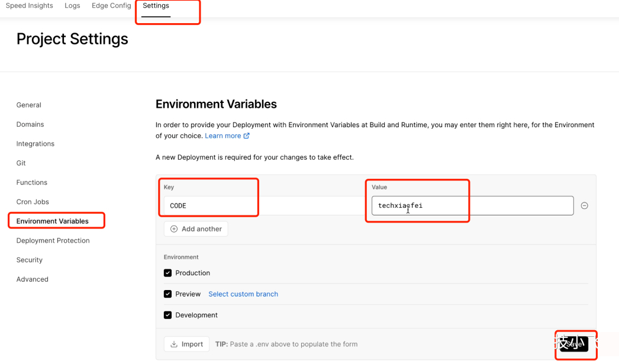This screenshot has height=364, width=619.
Task: Uncheck the Production environment checkbox
Action: 168,273
